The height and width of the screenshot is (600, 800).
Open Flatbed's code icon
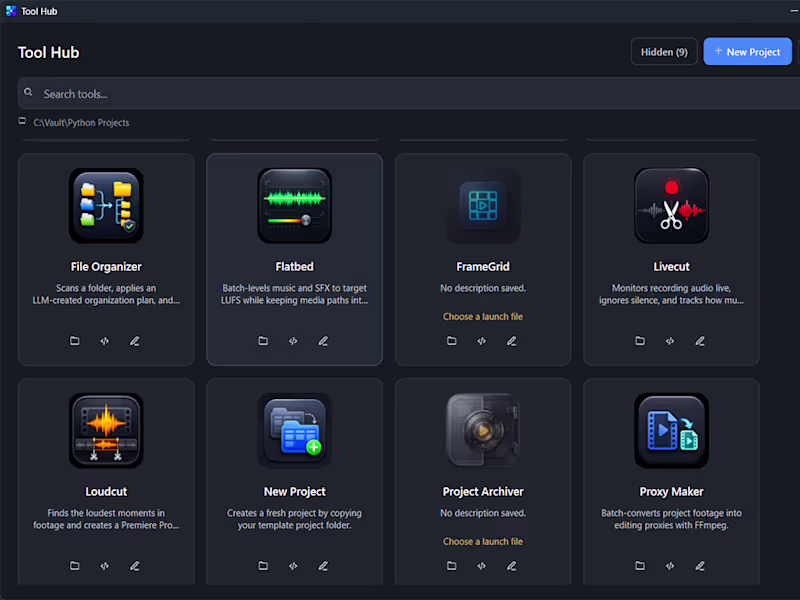coord(293,341)
